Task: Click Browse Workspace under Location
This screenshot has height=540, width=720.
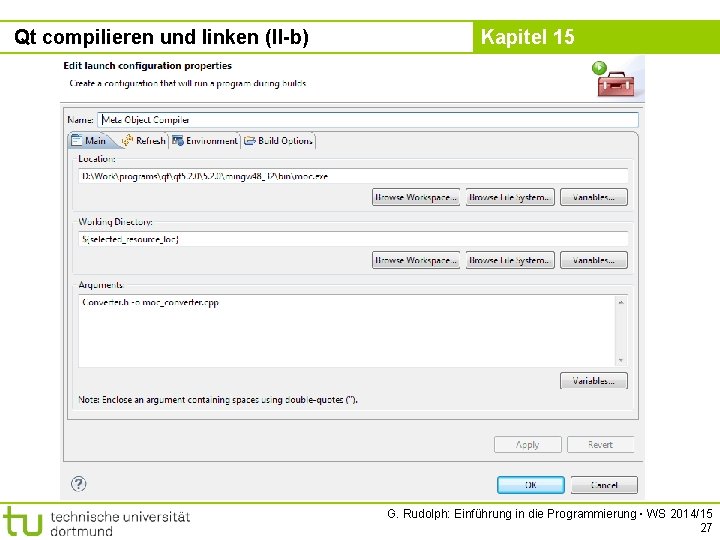Action: 416,197
